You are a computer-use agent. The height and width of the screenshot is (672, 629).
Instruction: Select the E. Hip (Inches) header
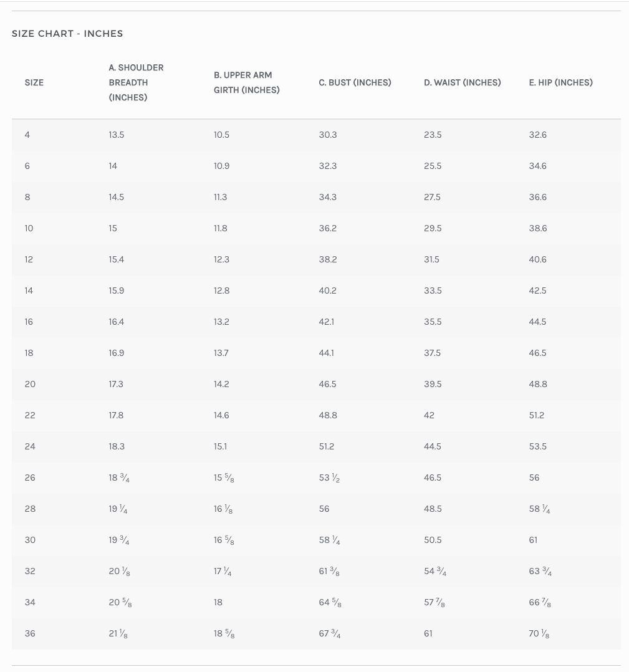click(x=560, y=82)
